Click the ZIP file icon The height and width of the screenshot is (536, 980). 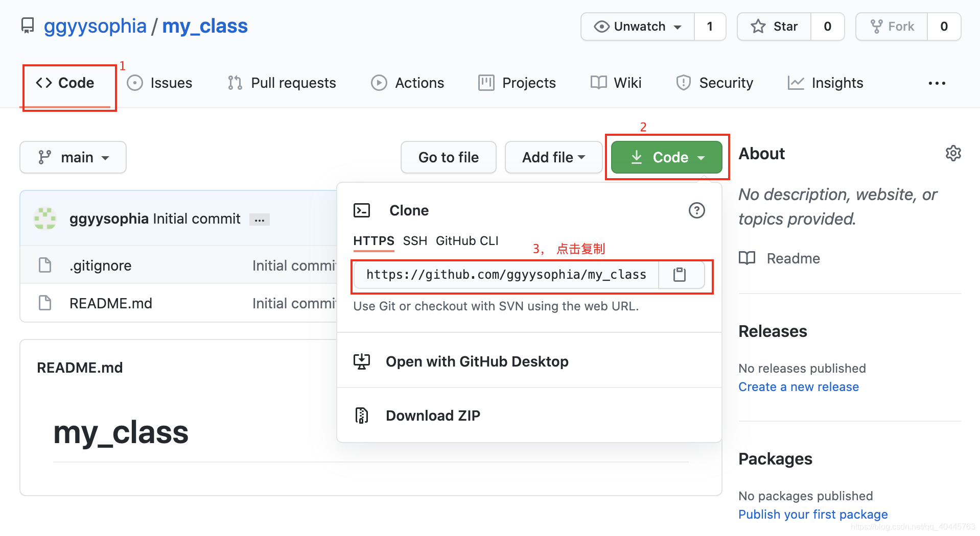coord(362,416)
